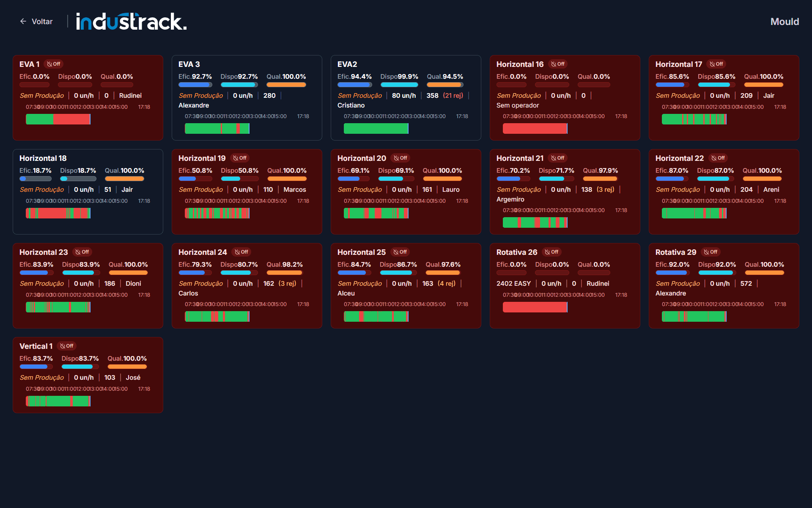Click Horizontal 16 red timeline bar
The height and width of the screenshot is (508, 812).
coord(535,129)
